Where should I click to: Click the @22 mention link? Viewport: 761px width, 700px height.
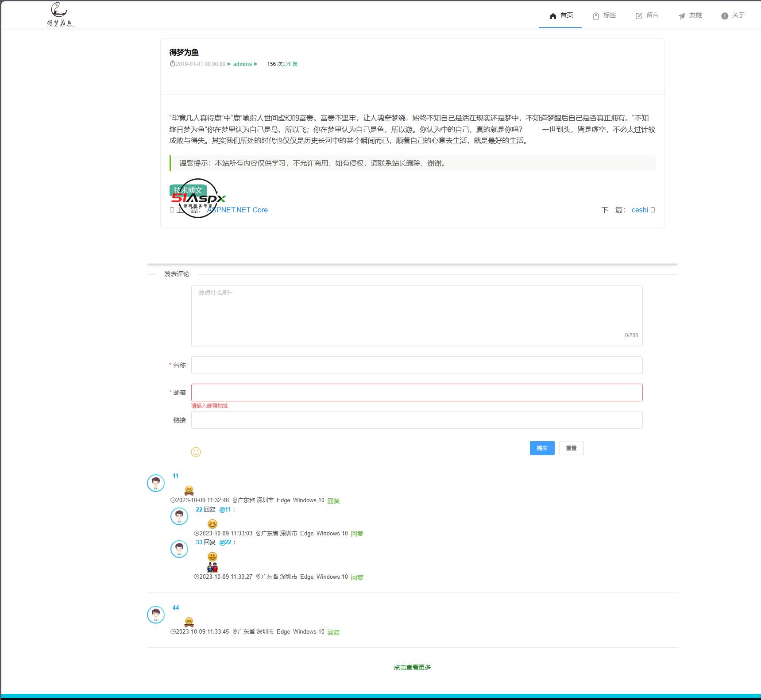225,542
